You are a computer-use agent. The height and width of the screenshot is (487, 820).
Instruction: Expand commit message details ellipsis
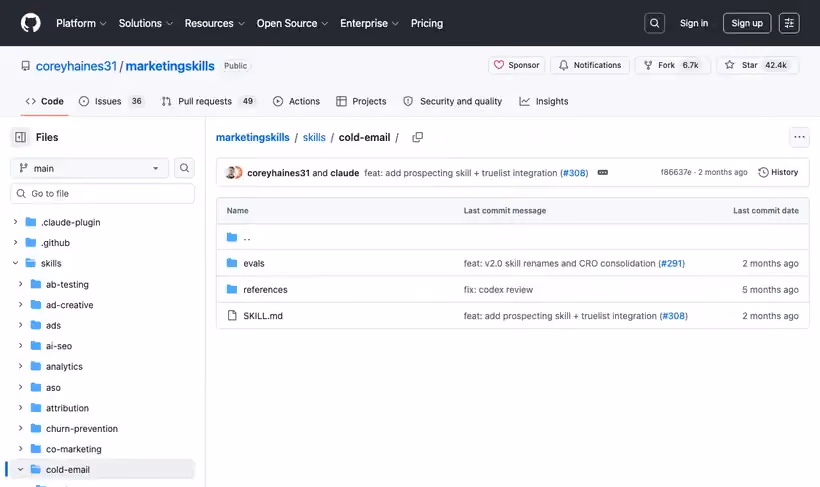(x=602, y=173)
